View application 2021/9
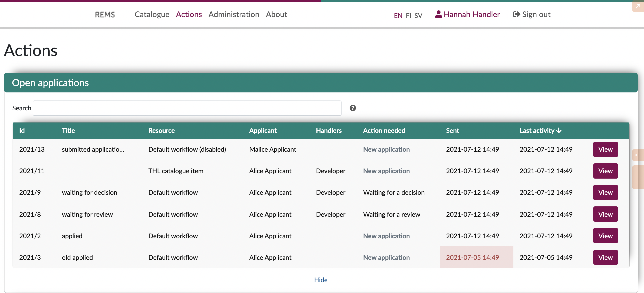The height and width of the screenshot is (293, 644). (605, 192)
